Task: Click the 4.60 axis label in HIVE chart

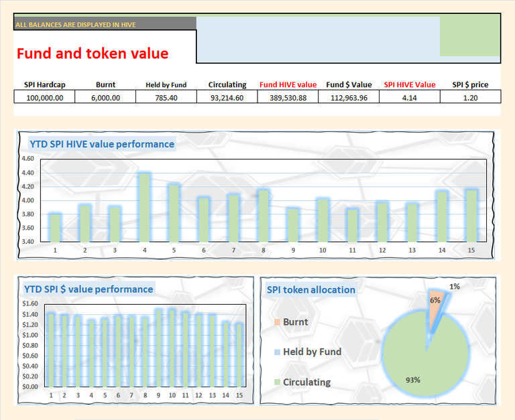Action: tap(28, 159)
